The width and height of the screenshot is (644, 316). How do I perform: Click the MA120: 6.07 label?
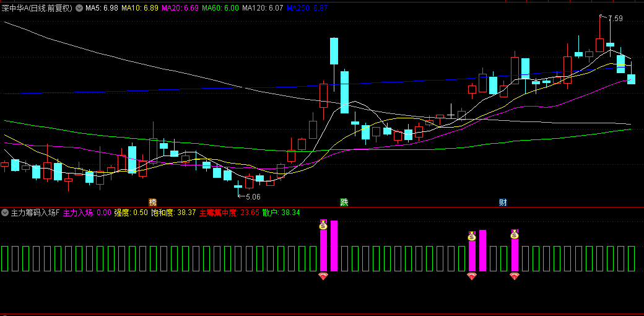(263, 8)
